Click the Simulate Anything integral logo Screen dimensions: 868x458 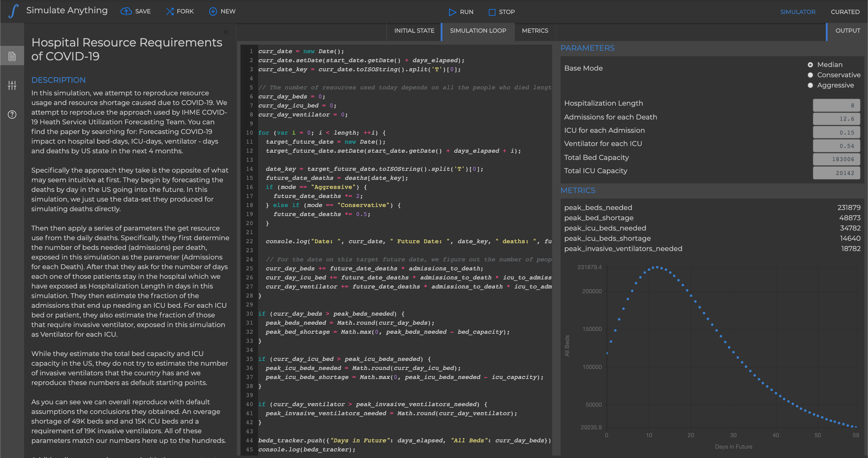pos(14,11)
